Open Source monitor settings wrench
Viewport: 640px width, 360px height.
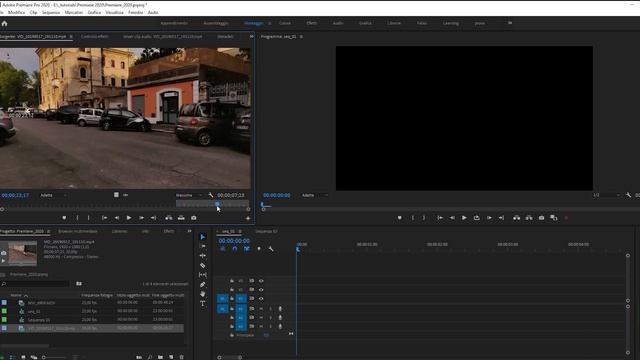(211, 195)
